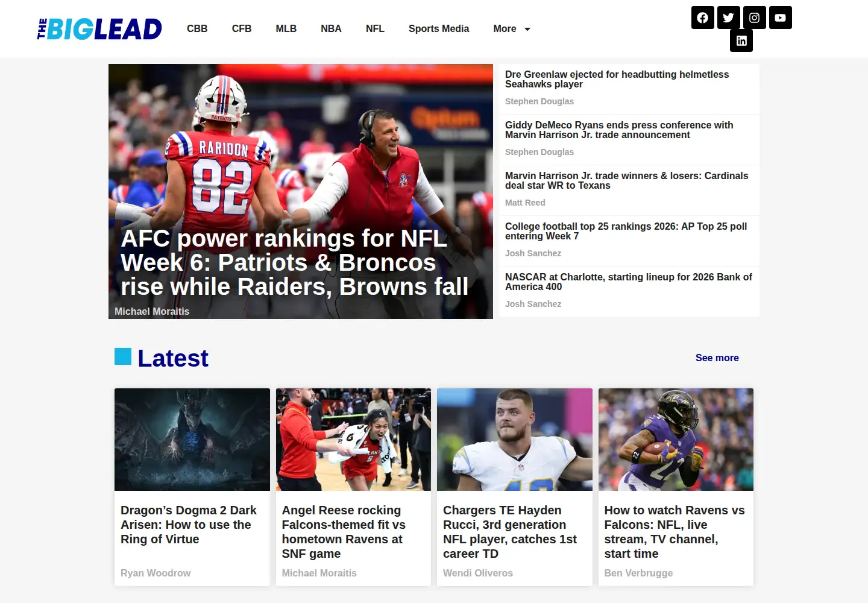Open The Big Lead Facebook page icon

[702, 17]
